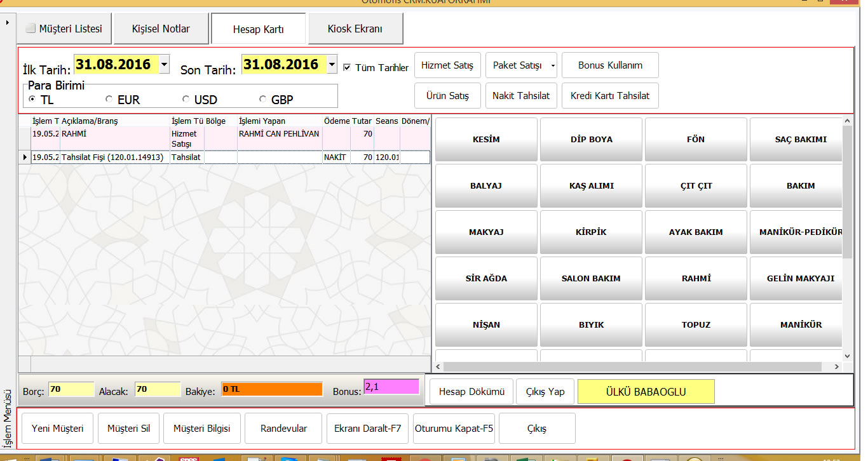
Task: Click the bottom Çıkış button
Action: click(x=537, y=429)
